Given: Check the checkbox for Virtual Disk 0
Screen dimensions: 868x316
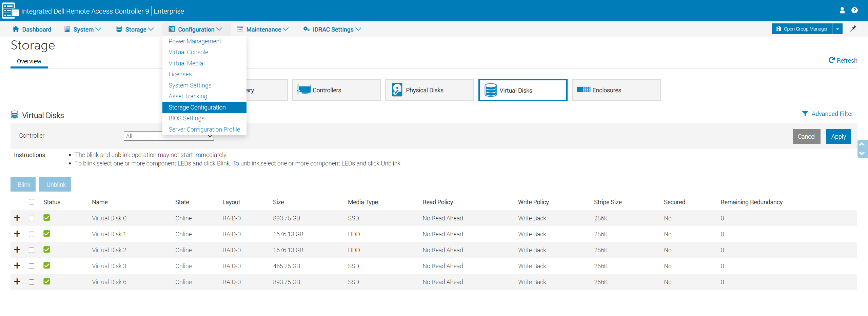Looking at the screenshot, I should 32,218.
